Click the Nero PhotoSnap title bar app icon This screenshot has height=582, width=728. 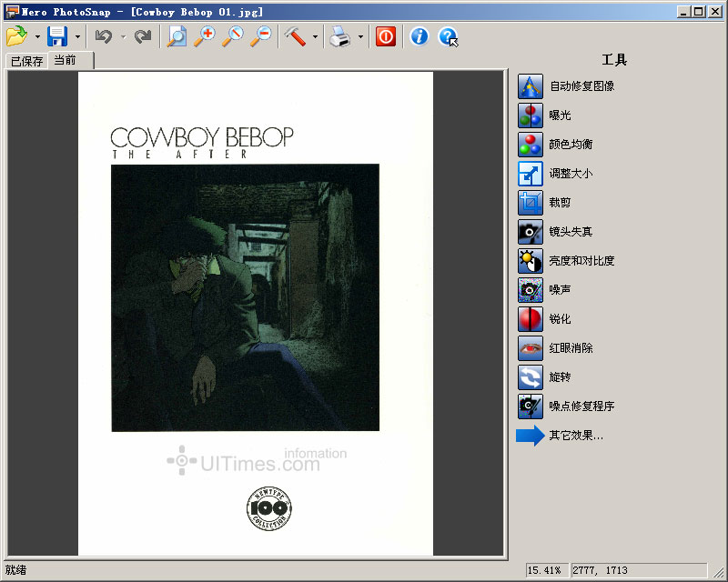(12, 12)
